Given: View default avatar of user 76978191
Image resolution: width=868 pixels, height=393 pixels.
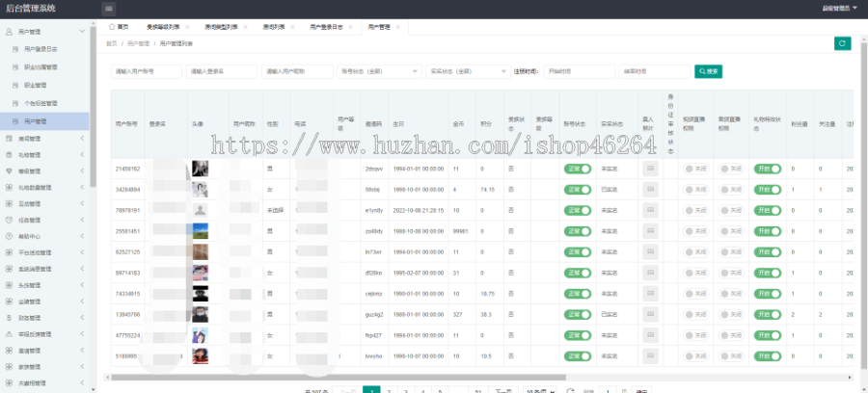Looking at the screenshot, I should coord(200,210).
